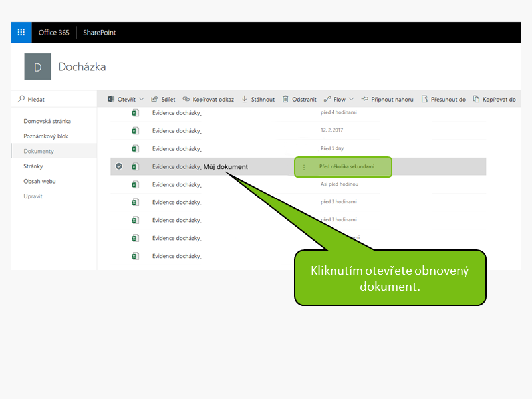Click the Upravit link in sidebar

click(33, 196)
